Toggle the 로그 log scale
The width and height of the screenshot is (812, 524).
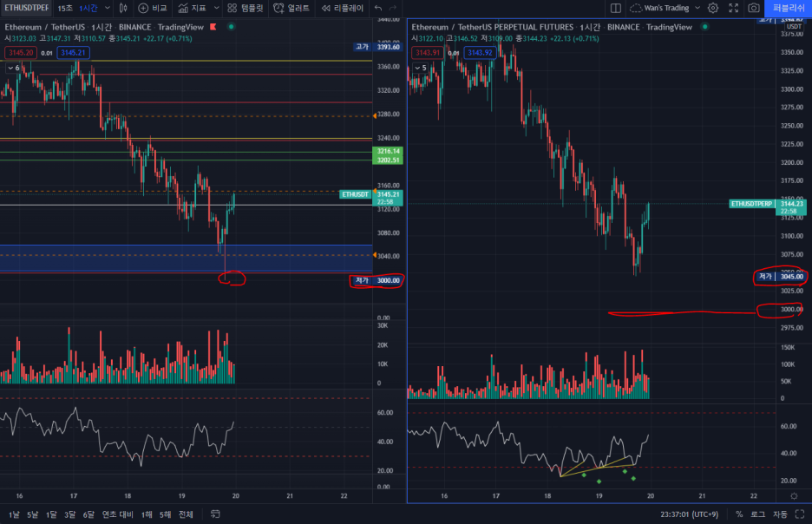click(x=757, y=514)
